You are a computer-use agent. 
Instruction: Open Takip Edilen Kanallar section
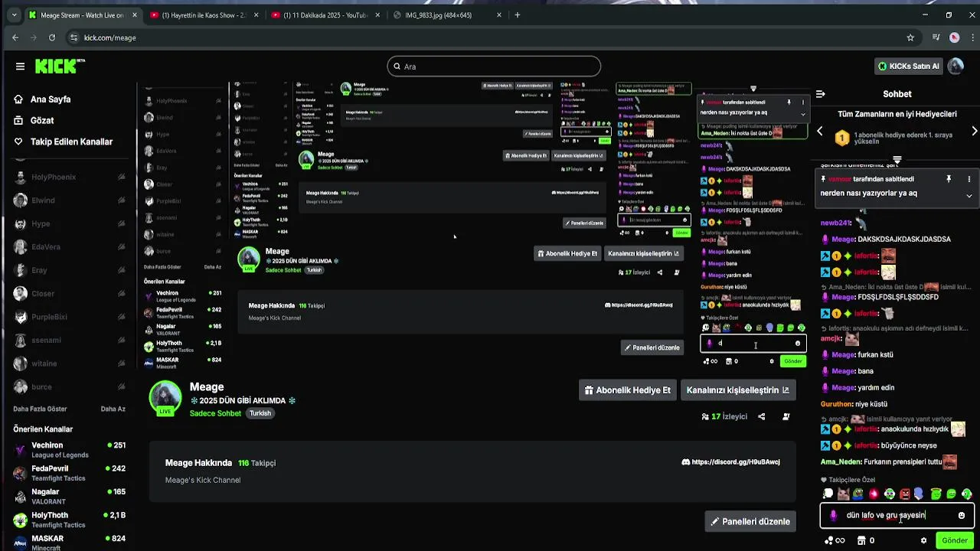tap(64, 142)
